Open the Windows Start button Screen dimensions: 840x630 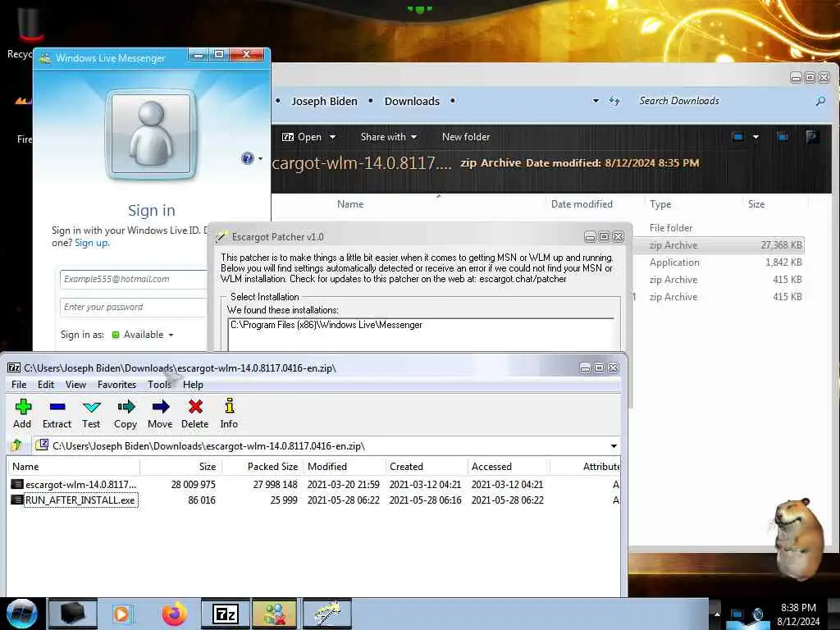(x=21, y=614)
